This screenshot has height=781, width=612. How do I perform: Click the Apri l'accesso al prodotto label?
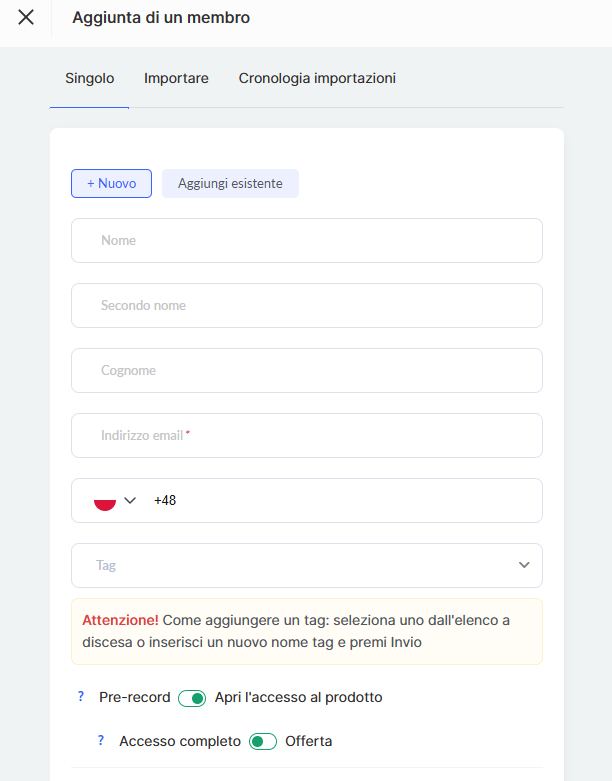point(298,697)
